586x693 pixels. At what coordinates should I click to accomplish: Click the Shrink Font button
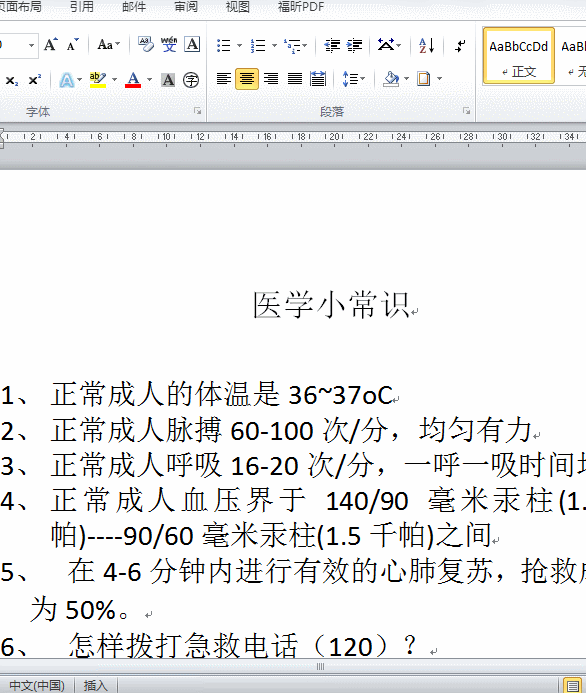click(72, 45)
